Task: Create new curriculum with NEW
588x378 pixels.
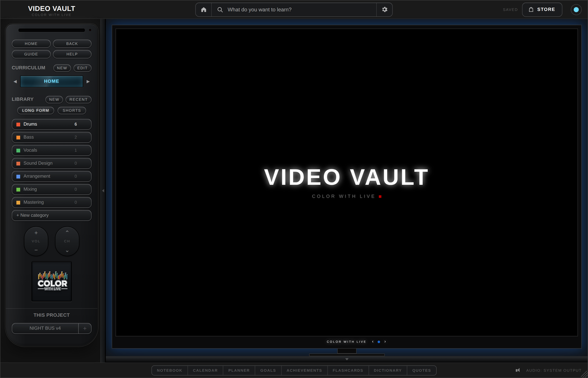Action: (62, 68)
